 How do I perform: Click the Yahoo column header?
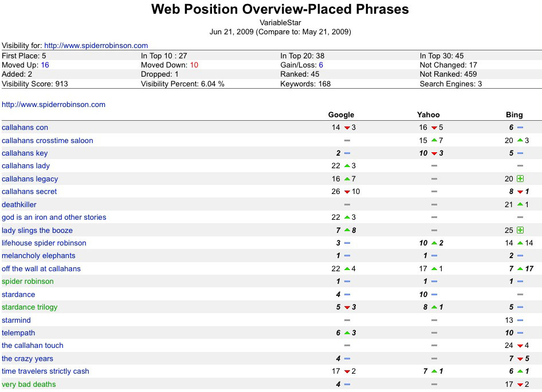pyautogui.click(x=429, y=114)
